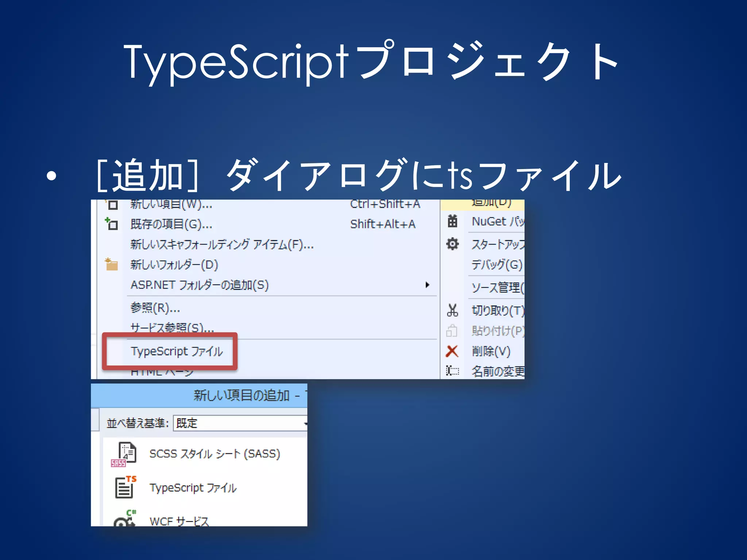Select 貼り付け(P) menu entry
The height and width of the screenshot is (560, 747).
pyautogui.click(x=498, y=331)
